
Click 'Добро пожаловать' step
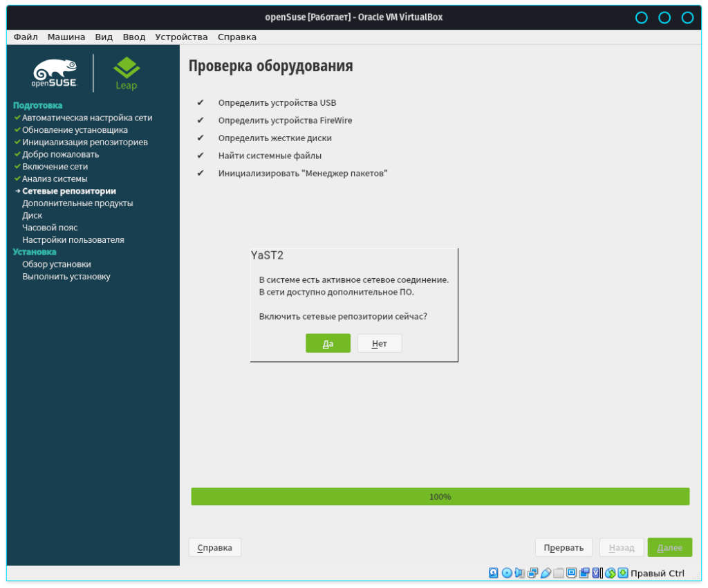click(x=61, y=154)
